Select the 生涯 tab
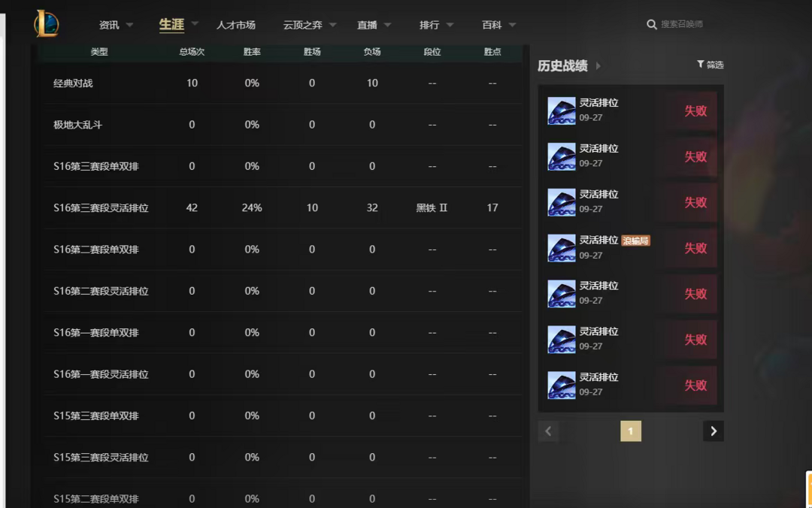 tap(171, 24)
